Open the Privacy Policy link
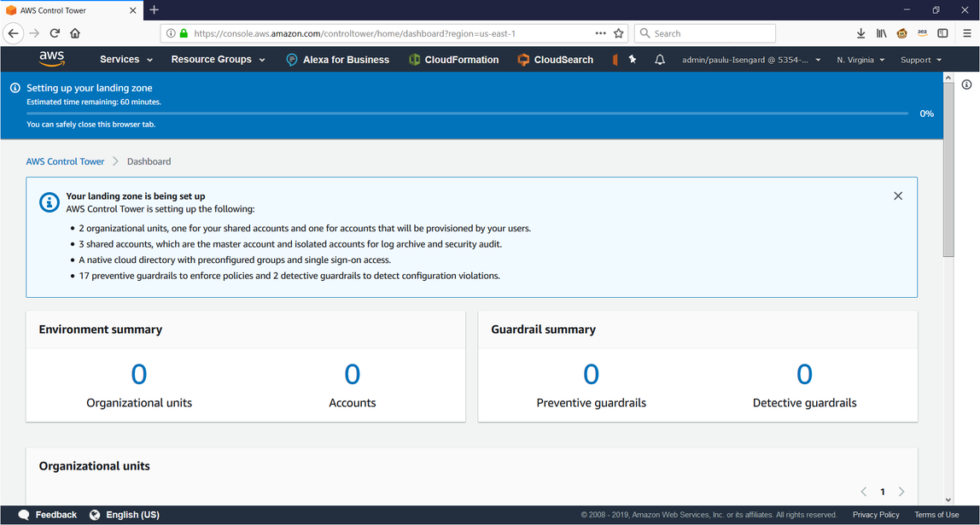980x525 pixels. 876,515
